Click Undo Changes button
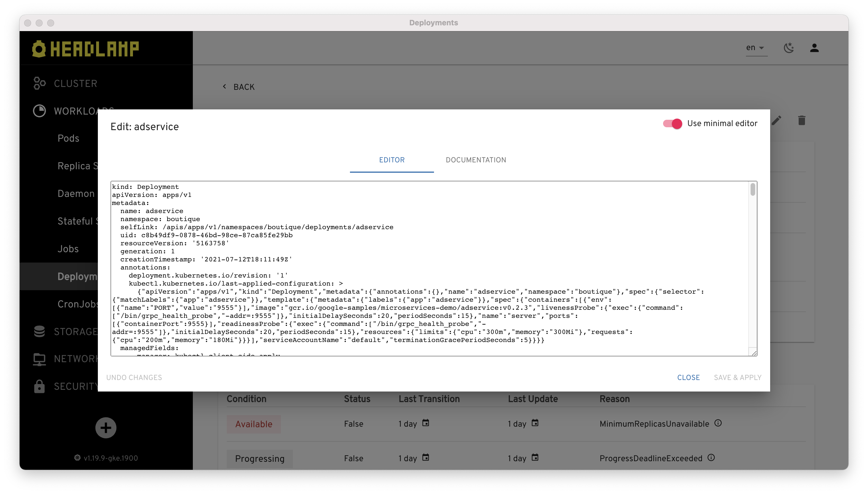868x494 pixels. [134, 377]
